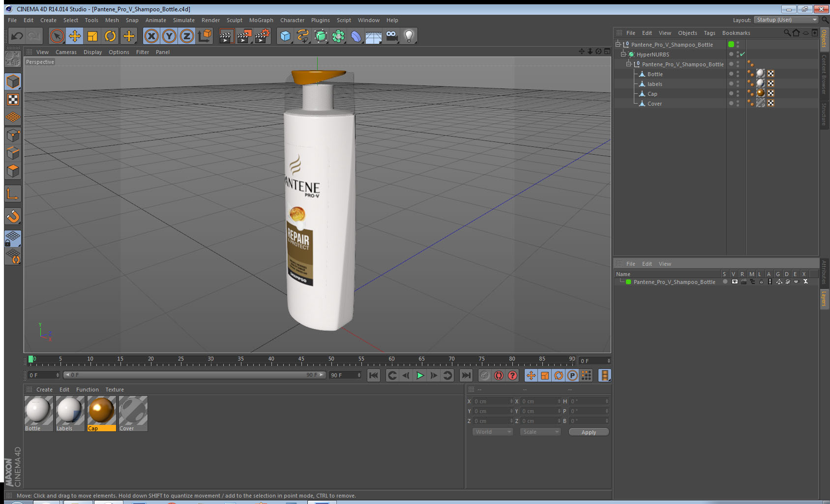Toggle layer View eye for Pantene layer
The width and height of the screenshot is (830, 504).
735,282
